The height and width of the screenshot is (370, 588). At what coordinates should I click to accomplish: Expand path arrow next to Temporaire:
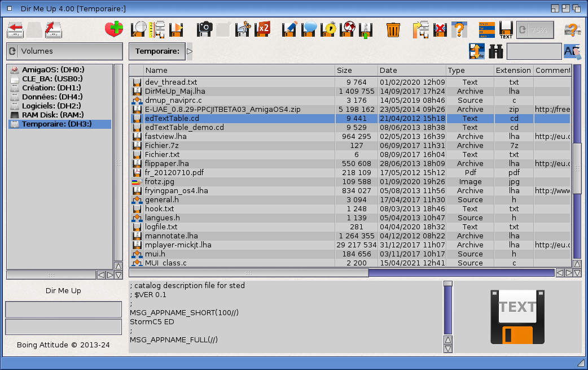click(190, 51)
